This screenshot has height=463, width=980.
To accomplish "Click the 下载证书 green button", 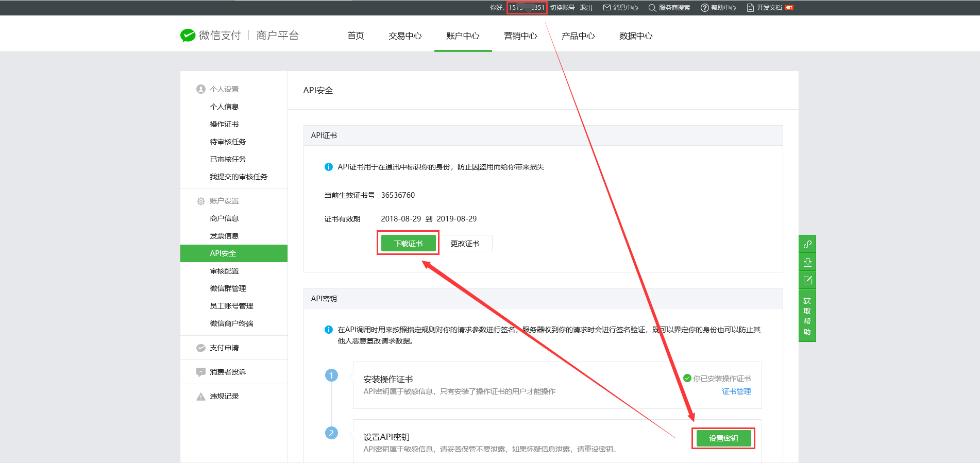I will (x=409, y=243).
